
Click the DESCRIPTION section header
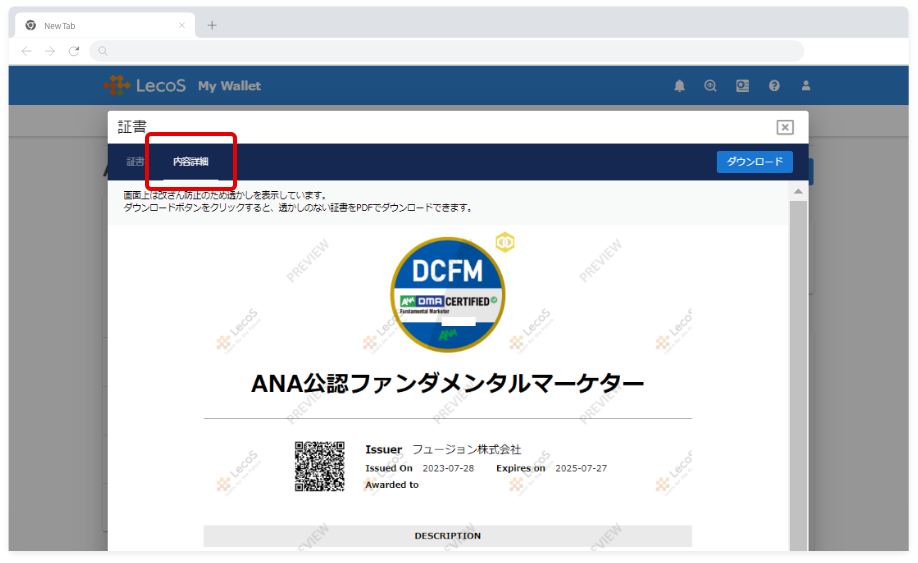coord(447,535)
